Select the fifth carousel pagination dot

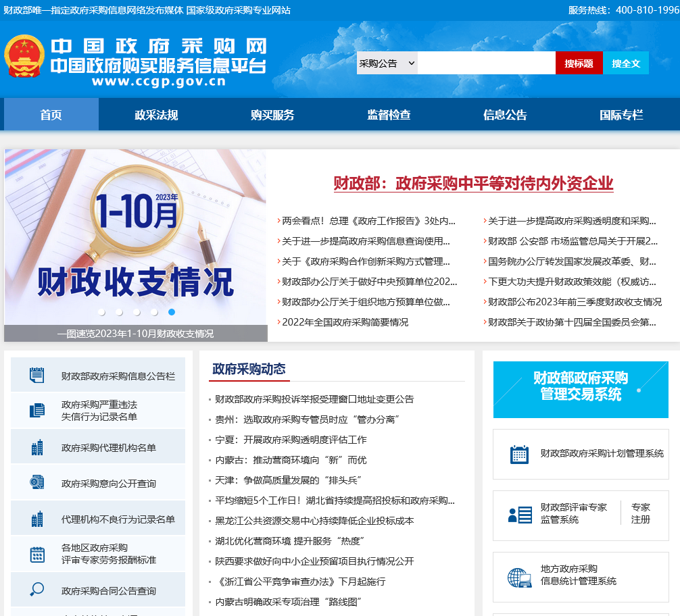pos(170,311)
